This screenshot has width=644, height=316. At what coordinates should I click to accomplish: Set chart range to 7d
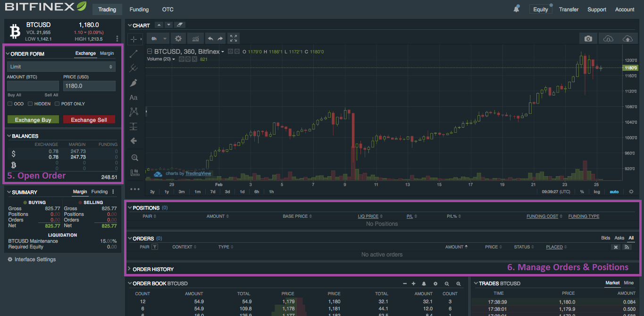pyautogui.click(x=213, y=192)
